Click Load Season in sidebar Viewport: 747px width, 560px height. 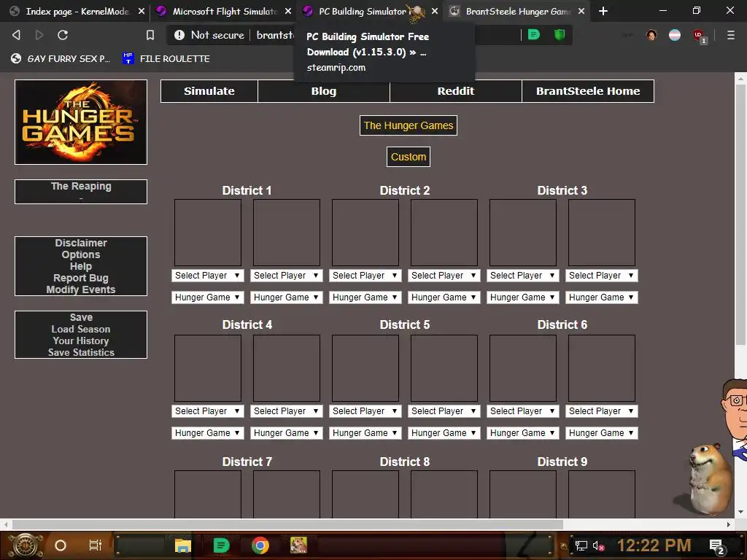81,329
